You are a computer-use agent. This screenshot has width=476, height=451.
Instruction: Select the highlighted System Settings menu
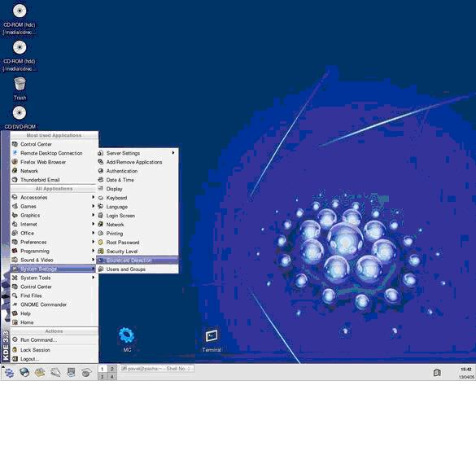[x=54, y=269]
